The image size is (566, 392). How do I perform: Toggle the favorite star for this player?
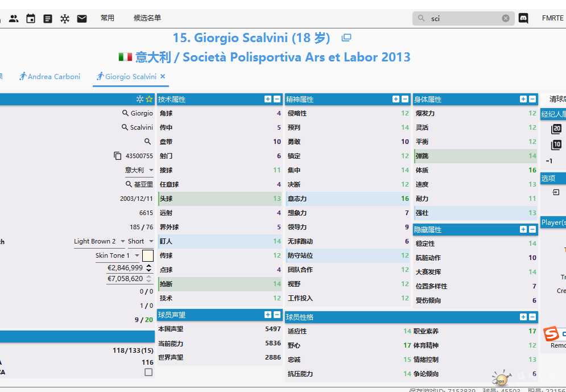(x=149, y=99)
